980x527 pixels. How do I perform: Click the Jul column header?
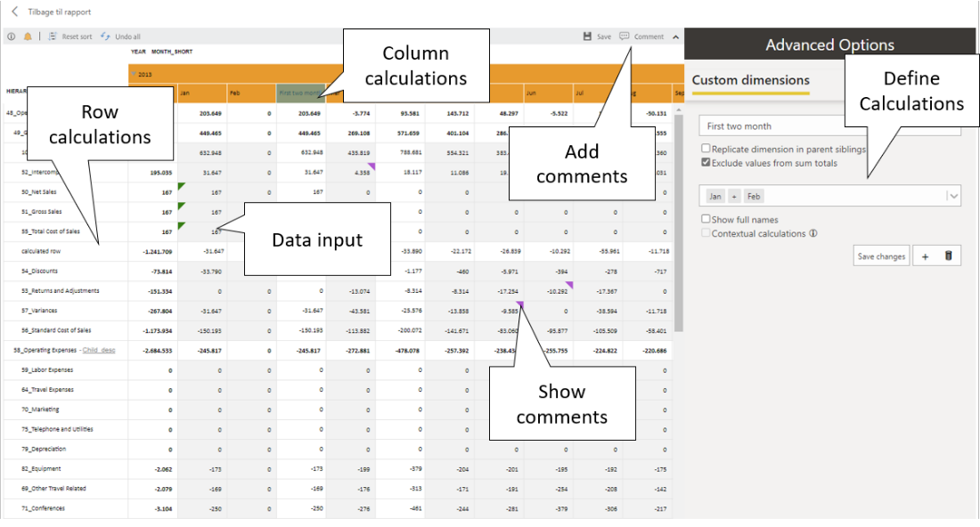[x=598, y=93]
